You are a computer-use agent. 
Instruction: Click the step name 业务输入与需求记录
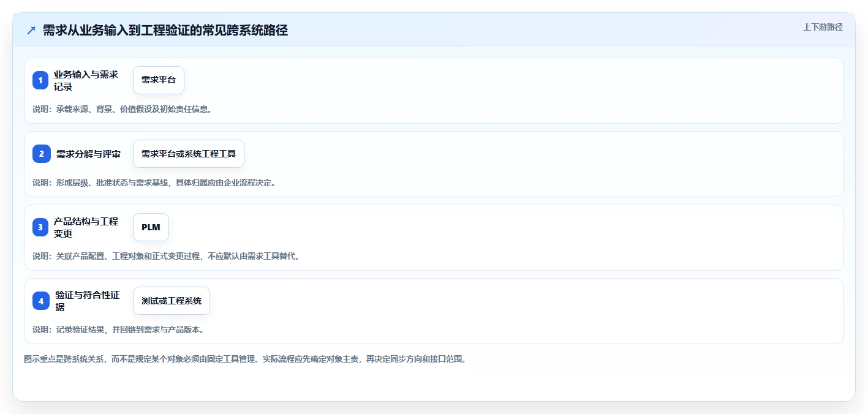click(86, 80)
